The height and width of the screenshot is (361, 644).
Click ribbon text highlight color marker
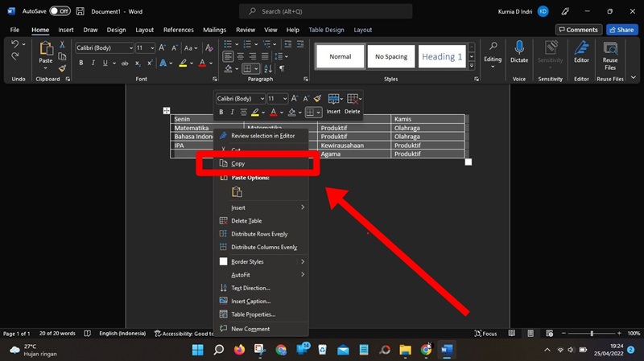(x=184, y=64)
